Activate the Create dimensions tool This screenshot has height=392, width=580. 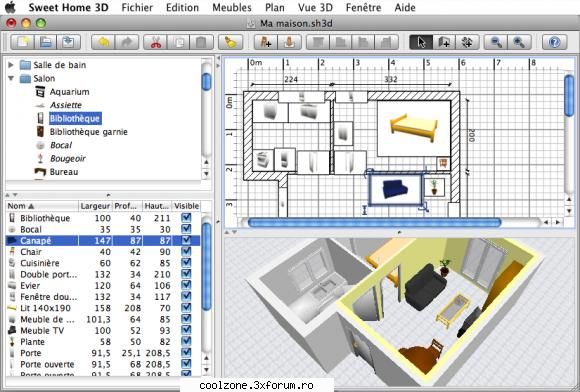tap(467, 43)
